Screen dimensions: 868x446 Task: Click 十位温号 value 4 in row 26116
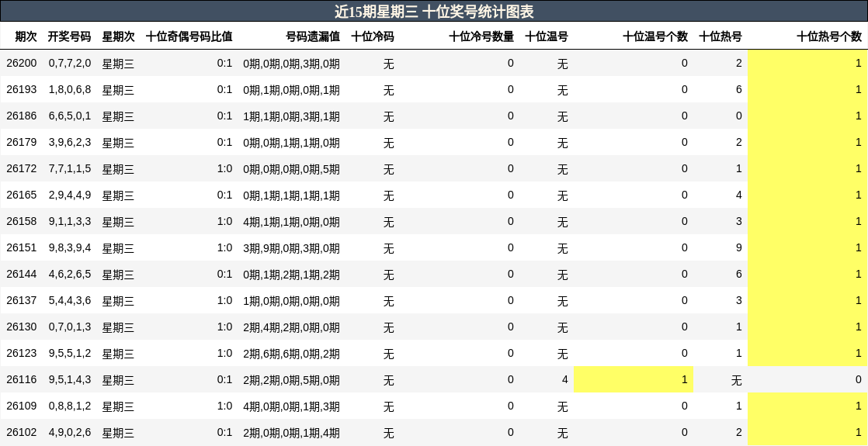(x=564, y=379)
